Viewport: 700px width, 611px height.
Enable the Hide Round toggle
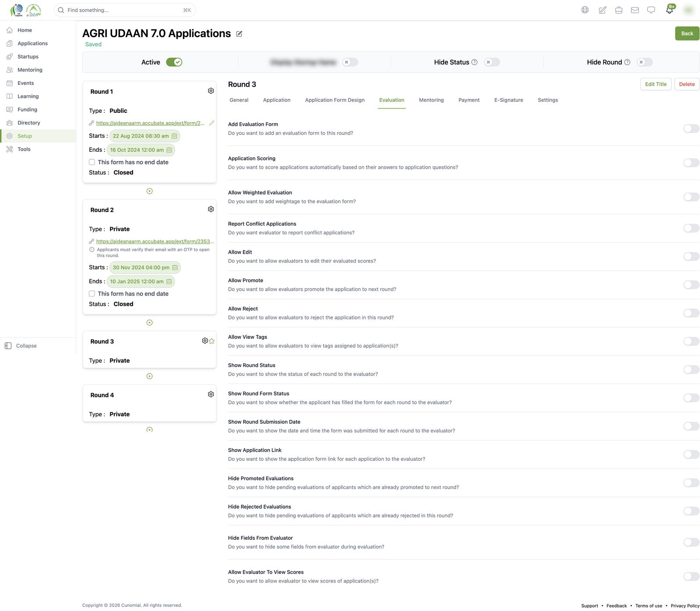pyautogui.click(x=645, y=62)
